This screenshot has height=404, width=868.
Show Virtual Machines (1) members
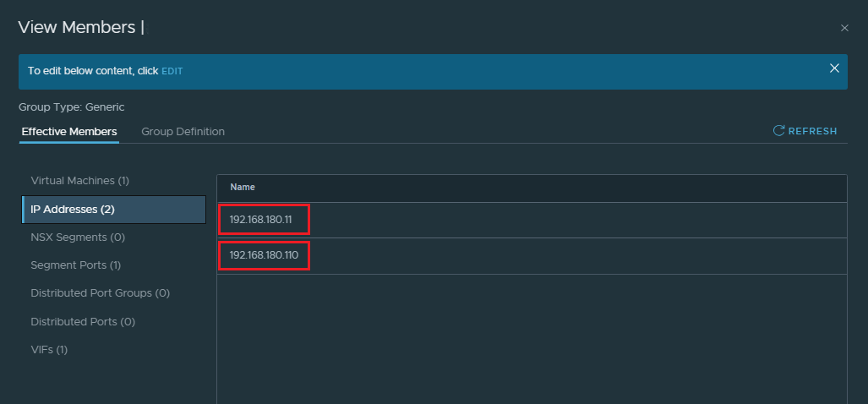click(x=79, y=181)
